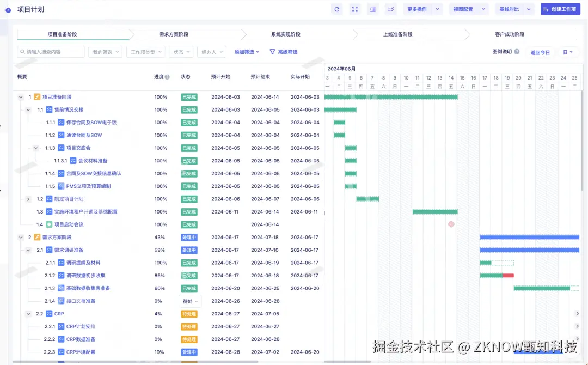Click the 基线对比 button
This screenshot has height=365, width=588.
(509, 9)
